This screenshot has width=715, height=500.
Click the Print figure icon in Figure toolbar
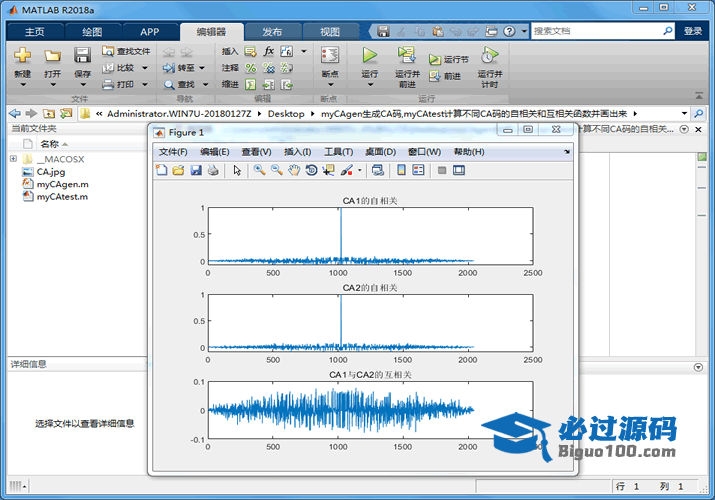point(212,170)
